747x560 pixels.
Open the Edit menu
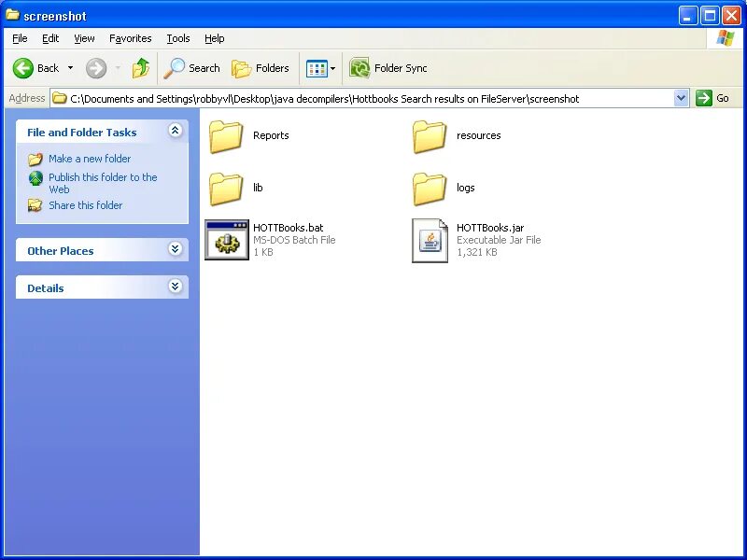(x=50, y=38)
